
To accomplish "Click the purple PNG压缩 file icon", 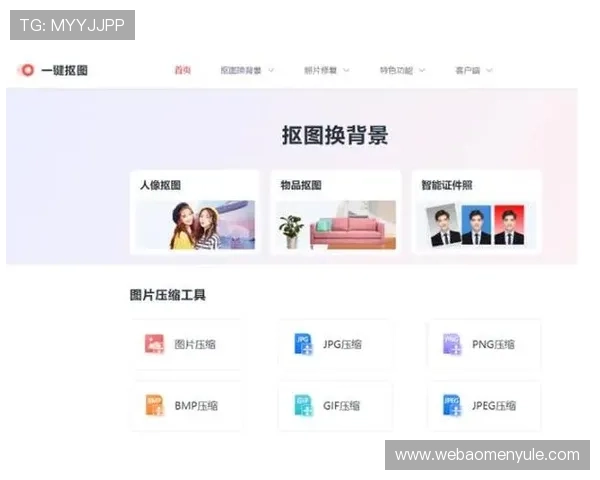I will pyautogui.click(x=452, y=344).
